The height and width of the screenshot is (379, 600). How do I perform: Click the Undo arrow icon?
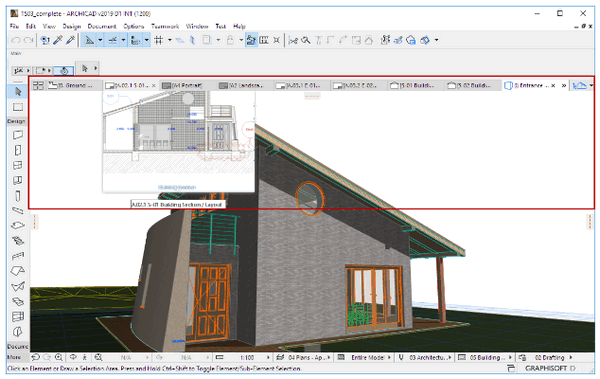(x=16, y=40)
